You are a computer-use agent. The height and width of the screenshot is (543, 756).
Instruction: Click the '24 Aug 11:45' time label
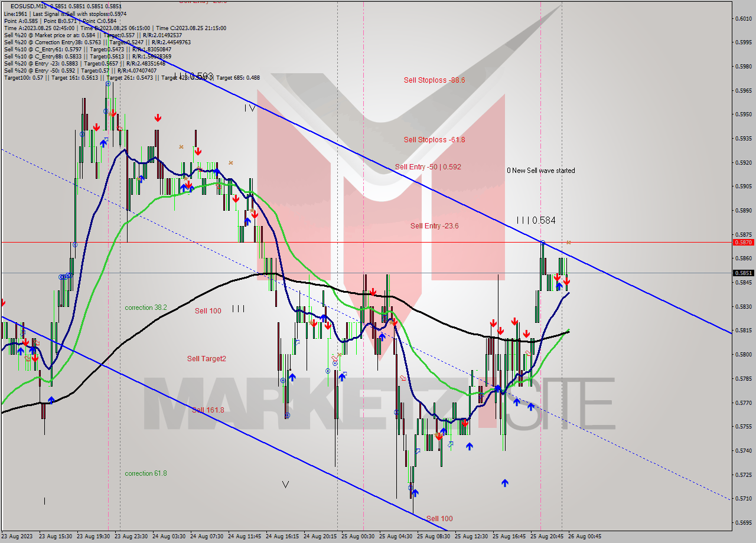tap(245, 537)
